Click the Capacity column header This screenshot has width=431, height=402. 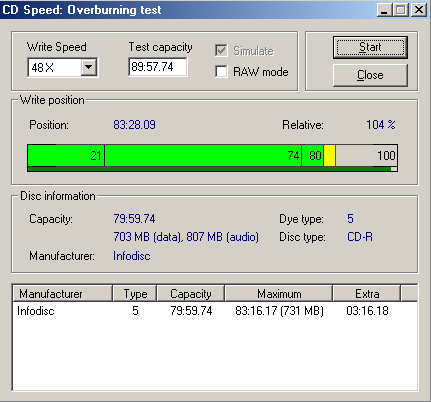click(x=191, y=294)
